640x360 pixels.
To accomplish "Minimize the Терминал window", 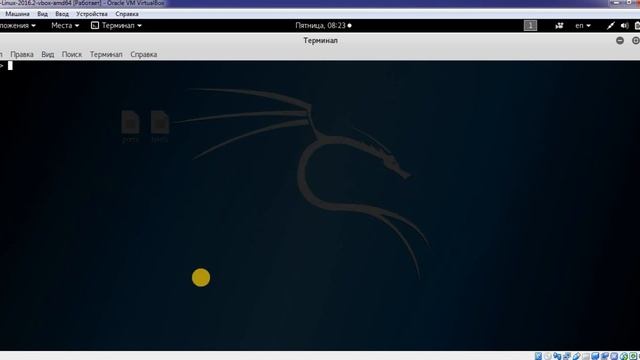I will coord(620,40).
